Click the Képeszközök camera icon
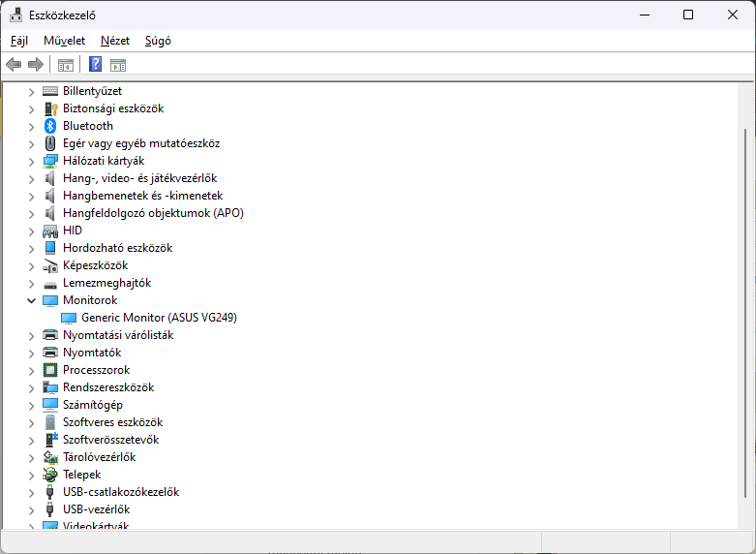Image resolution: width=756 pixels, height=554 pixels. click(x=50, y=266)
